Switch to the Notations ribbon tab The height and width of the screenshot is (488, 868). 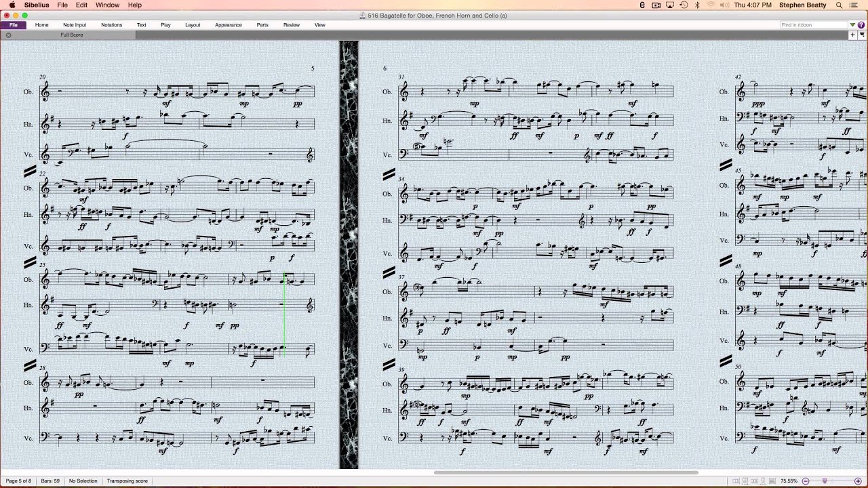tap(112, 25)
